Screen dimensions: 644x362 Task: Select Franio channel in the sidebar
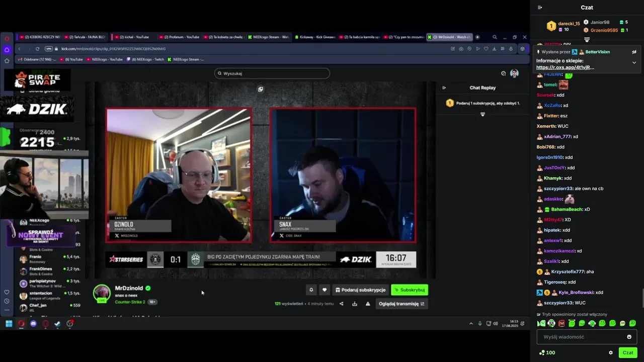tap(49, 258)
